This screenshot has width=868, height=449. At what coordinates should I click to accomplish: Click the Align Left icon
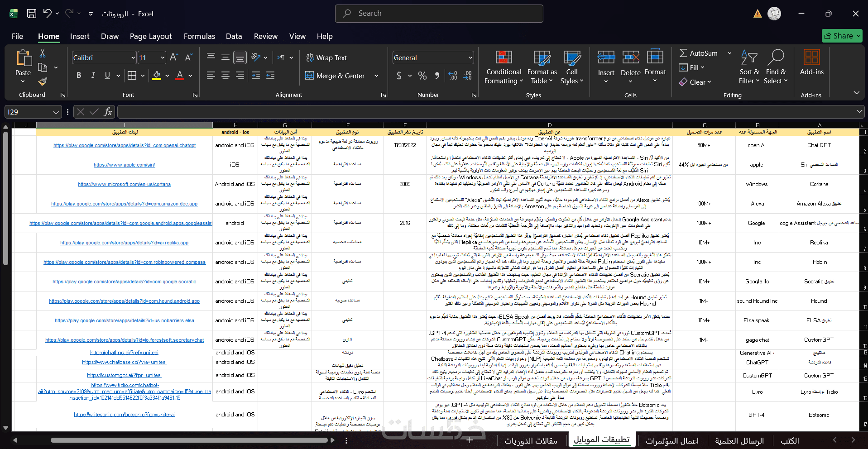tap(211, 76)
